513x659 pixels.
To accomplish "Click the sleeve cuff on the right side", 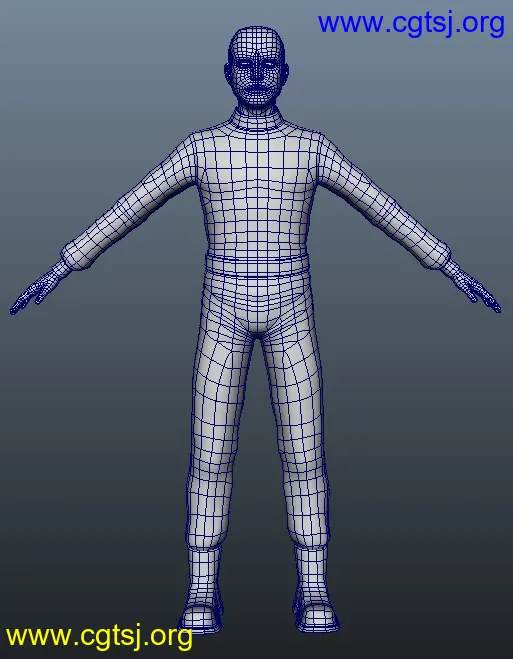I will 437,255.
